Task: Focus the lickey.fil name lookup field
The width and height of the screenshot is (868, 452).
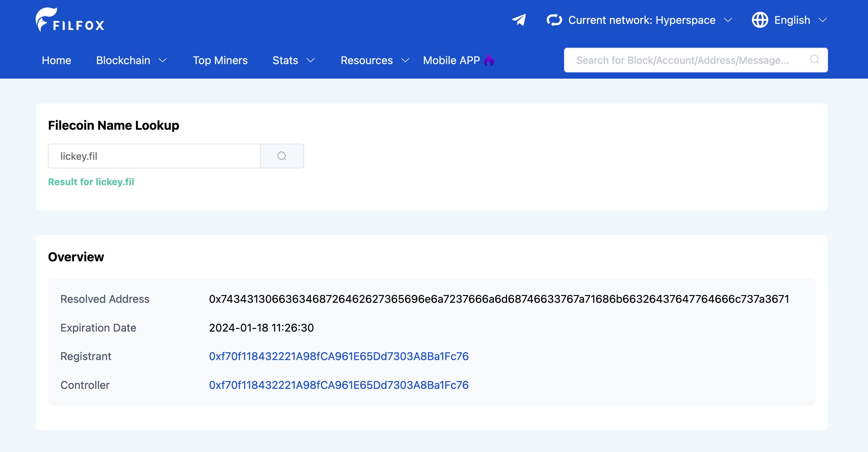Action: click(154, 156)
